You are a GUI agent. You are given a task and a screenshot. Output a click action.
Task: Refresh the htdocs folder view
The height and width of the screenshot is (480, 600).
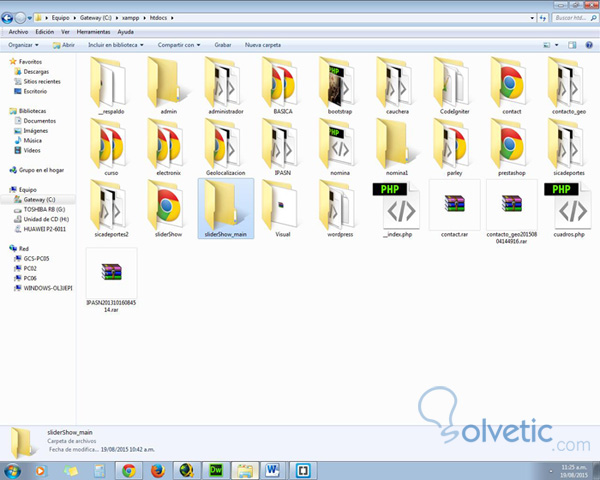pyautogui.click(x=543, y=18)
